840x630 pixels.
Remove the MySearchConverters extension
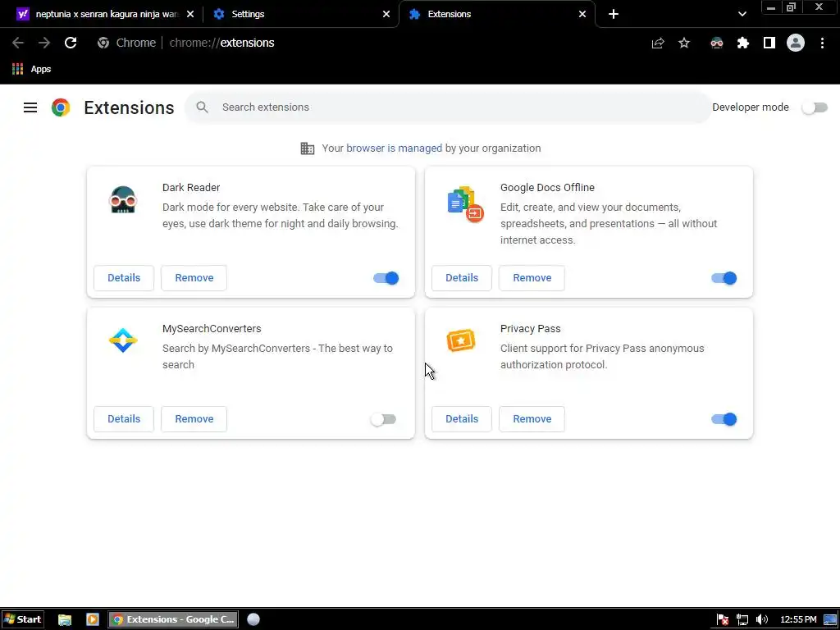coord(194,419)
